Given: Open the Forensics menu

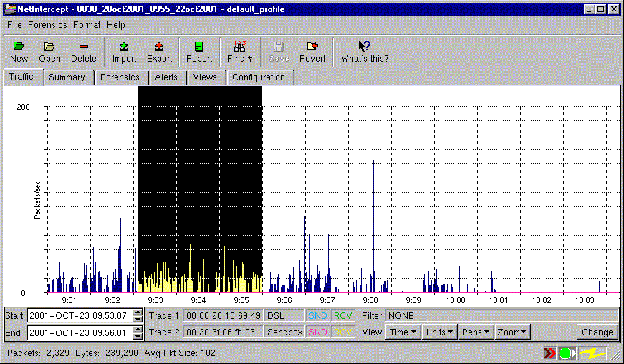Looking at the screenshot, I should click(47, 25).
